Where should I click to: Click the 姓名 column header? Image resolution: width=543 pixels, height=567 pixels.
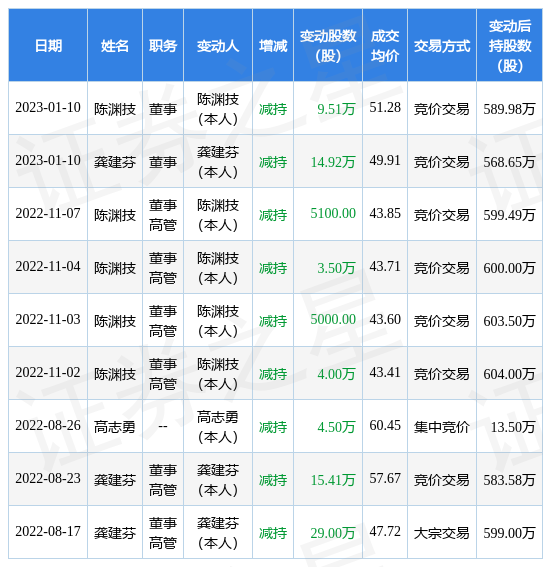click(115, 46)
